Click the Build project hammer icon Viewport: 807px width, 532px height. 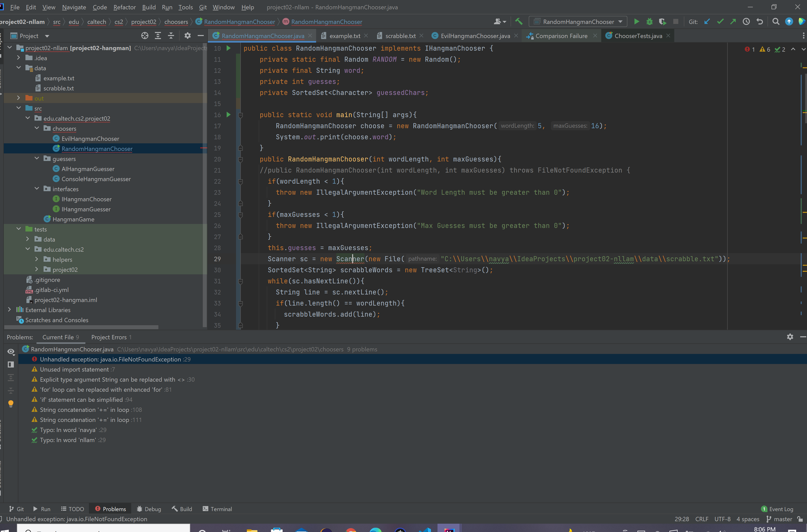click(519, 21)
